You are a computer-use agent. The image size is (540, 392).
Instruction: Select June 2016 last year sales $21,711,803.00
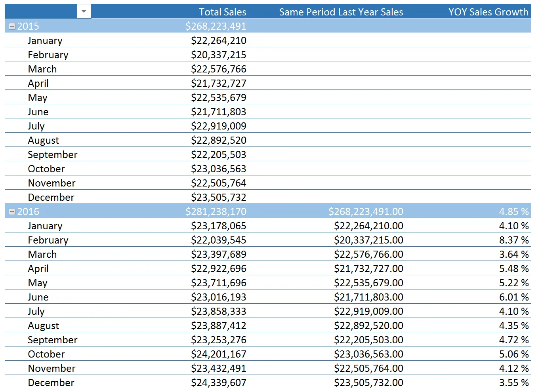[368, 297]
